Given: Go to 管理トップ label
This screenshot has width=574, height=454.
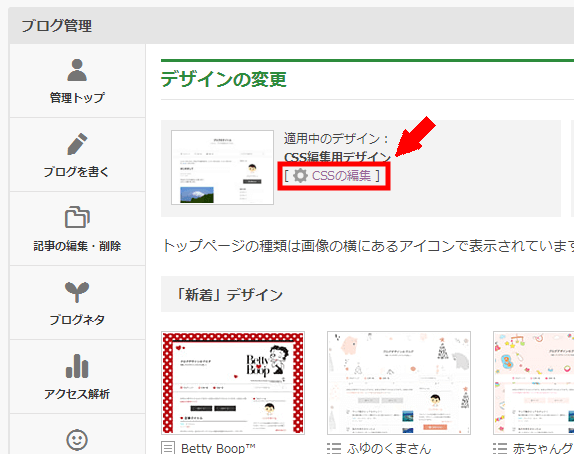Looking at the screenshot, I should click(77, 98).
